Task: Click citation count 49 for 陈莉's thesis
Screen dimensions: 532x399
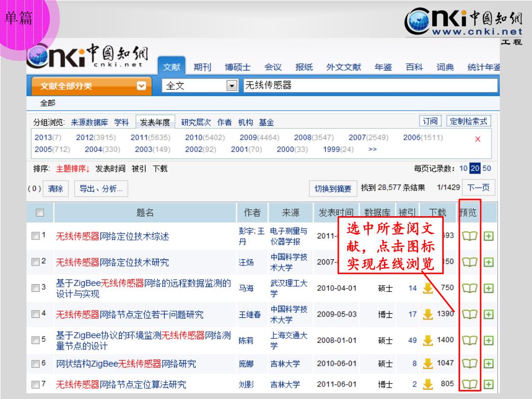Action: pyautogui.click(x=412, y=340)
